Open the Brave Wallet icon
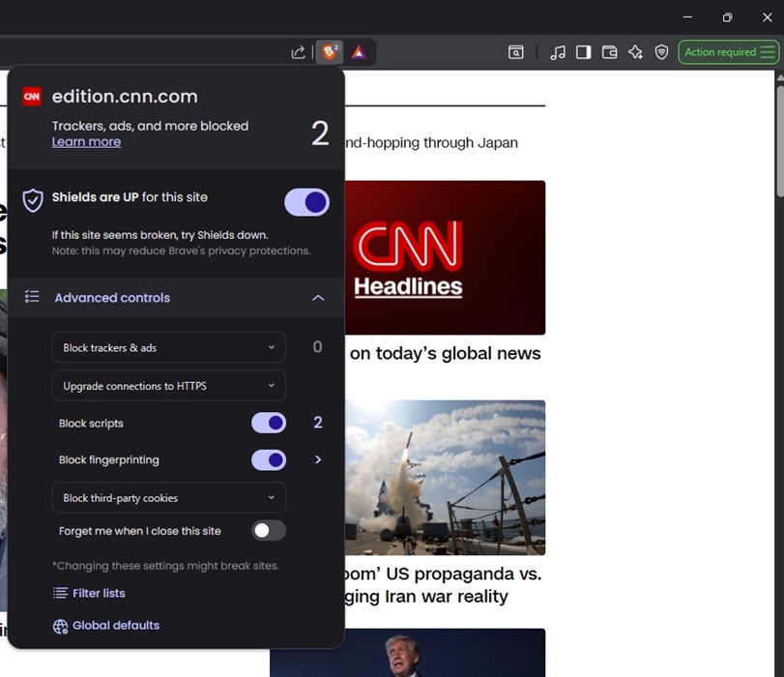This screenshot has width=784, height=677. click(609, 52)
